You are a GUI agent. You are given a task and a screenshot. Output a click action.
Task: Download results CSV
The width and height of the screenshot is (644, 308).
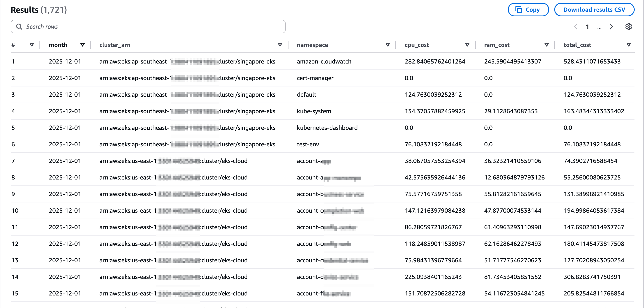coord(594,10)
